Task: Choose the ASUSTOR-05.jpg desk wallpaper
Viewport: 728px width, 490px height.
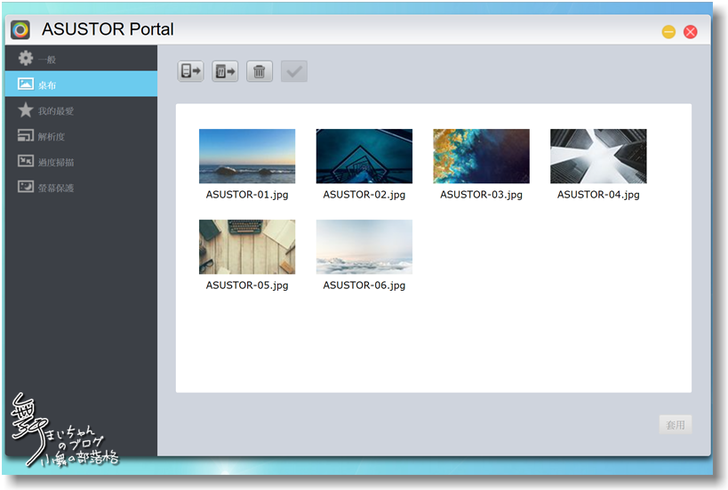Action: point(247,247)
